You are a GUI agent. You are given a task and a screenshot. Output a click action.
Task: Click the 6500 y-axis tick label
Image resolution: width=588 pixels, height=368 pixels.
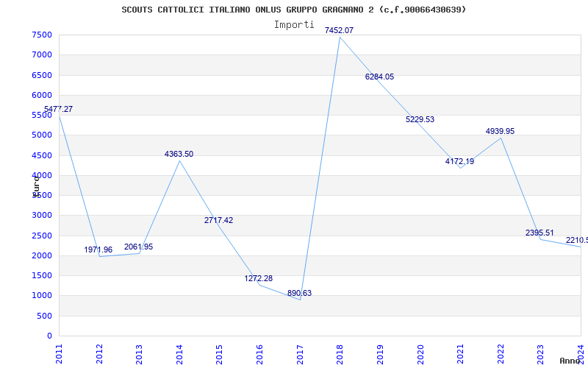click(x=42, y=75)
